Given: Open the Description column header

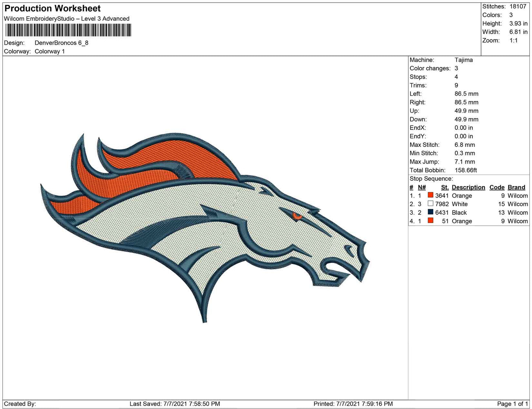Looking at the screenshot, I should point(468,187).
